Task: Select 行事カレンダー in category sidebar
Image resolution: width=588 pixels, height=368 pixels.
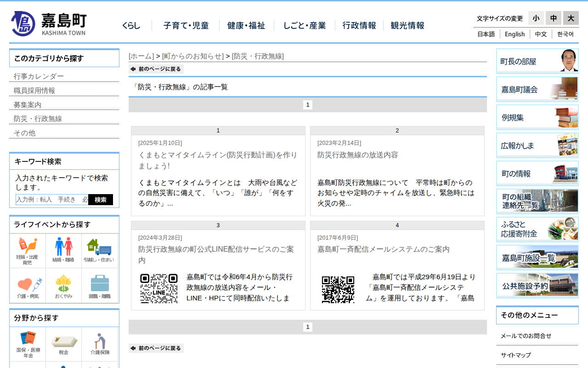Action: [39, 76]
